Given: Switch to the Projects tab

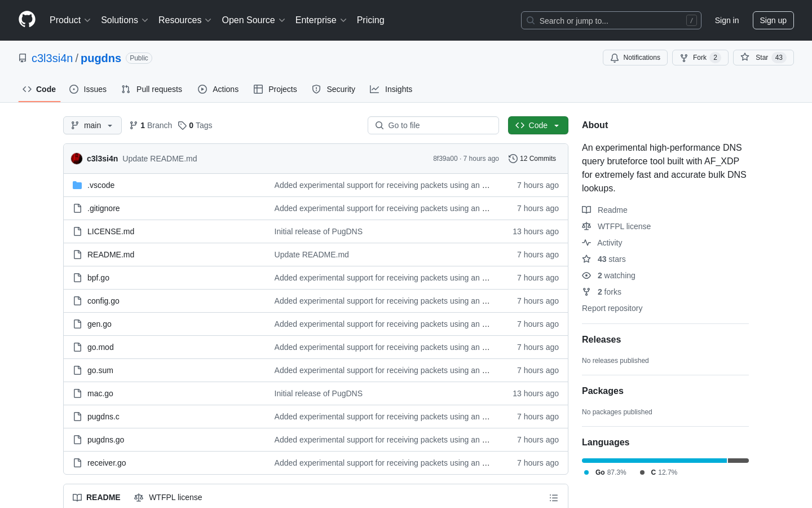Looking at the screenshot, I should (x=275, y=89).
